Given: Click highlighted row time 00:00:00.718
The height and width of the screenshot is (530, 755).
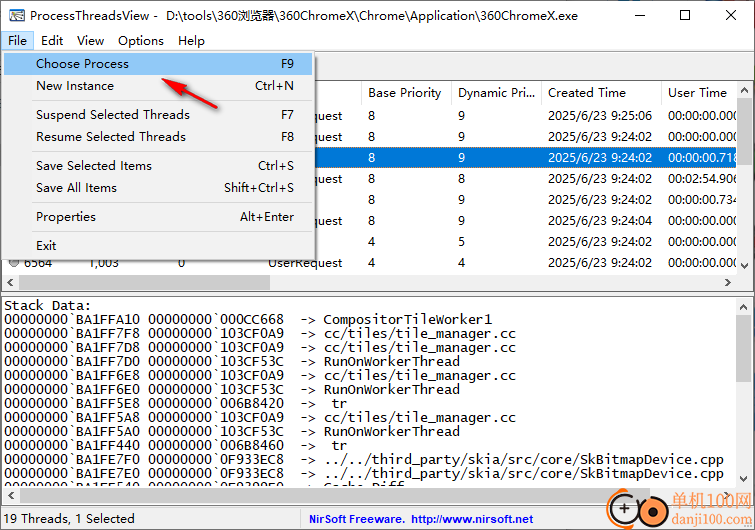Looking at the screenshot, I should pos(702,157).
